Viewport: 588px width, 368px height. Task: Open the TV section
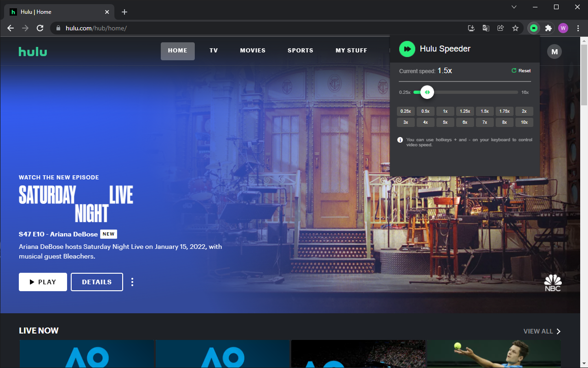214,51
